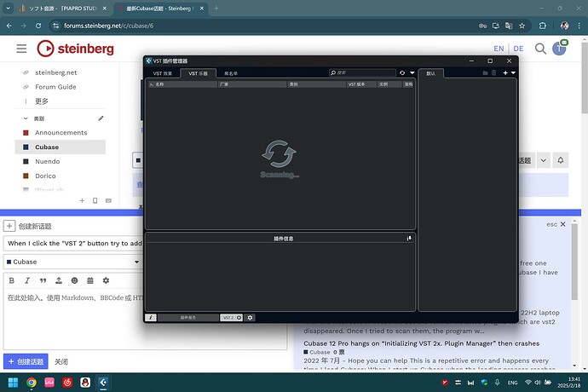Viewport: 588px width, 392px height.
Task: Open Plug-in Manager settings gear
Action: (250, 318)
